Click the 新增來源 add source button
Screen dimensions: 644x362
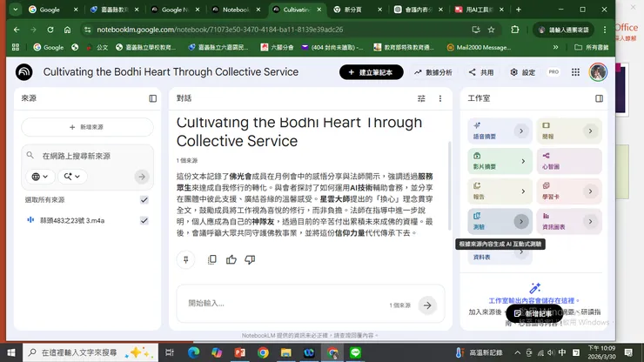[x=87, y=127]
